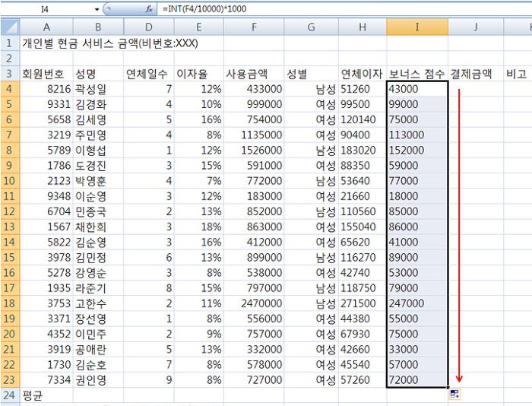Click the '사용금액' header cell
532x406 pixels.
(x=254, y=73)
